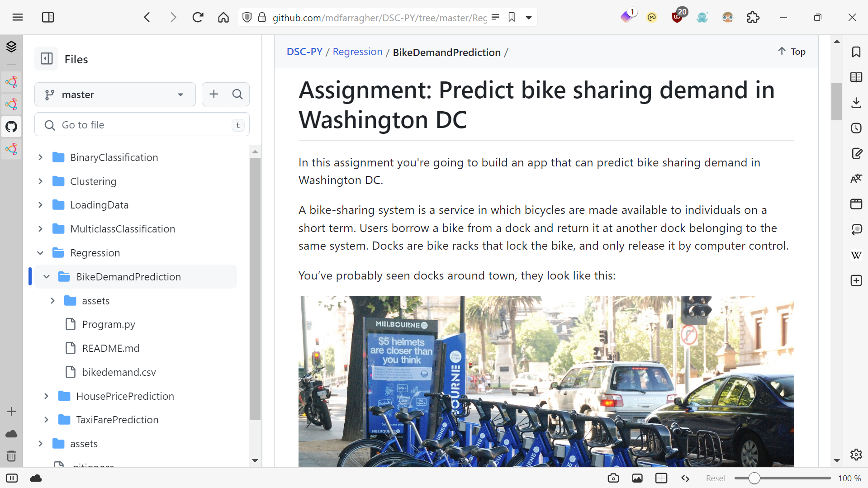
Task: Toggle reader view in the address bar
Action: point(496,17)
